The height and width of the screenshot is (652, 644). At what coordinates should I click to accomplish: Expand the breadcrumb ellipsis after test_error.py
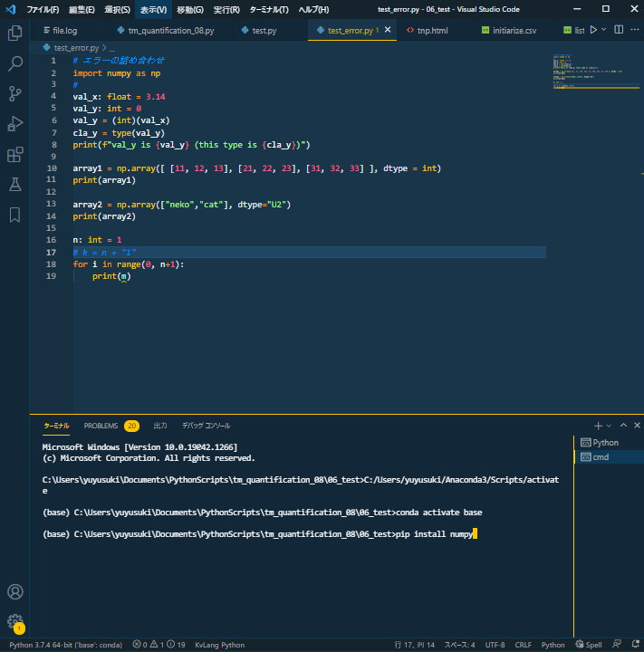tap(112, 48)
